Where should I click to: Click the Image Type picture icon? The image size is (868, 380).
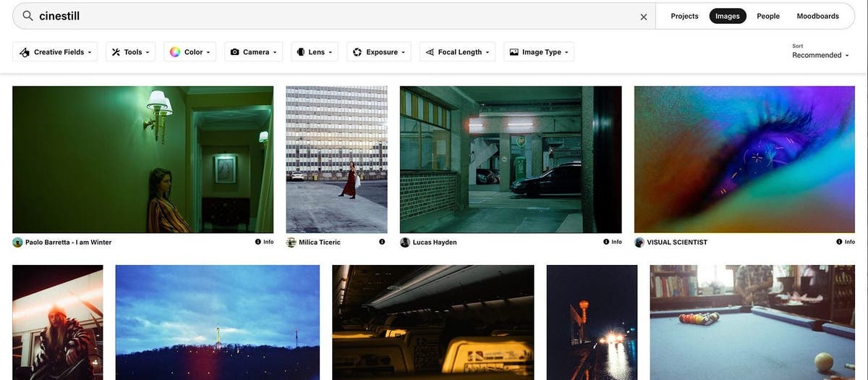514,52
